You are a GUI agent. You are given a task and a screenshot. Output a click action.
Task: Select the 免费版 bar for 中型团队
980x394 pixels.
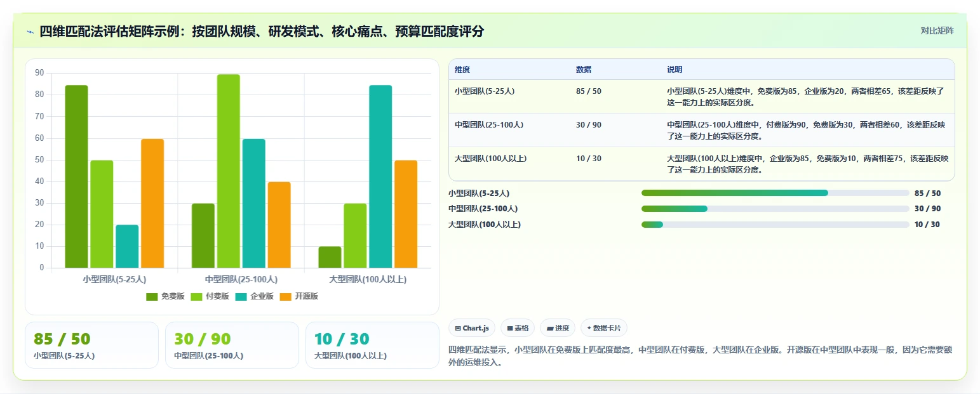click(203, 235)
